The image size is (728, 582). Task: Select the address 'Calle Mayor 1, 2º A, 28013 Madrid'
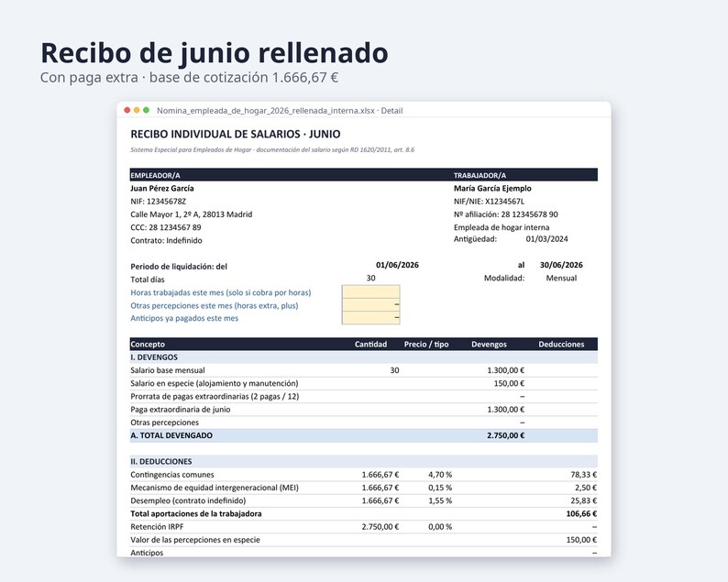click(x=192, y=214)
